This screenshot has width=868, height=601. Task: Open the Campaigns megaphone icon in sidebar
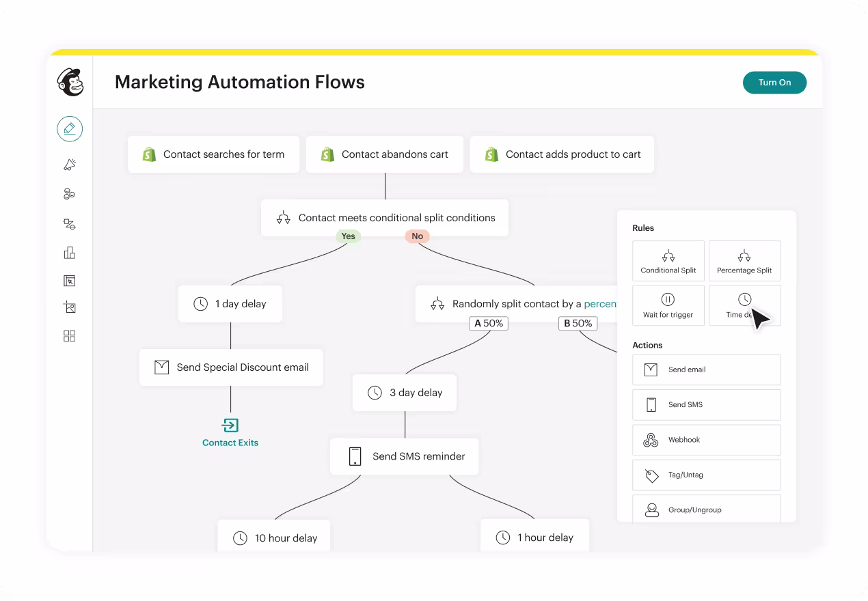pyautogui.click(x=69, y=164)
